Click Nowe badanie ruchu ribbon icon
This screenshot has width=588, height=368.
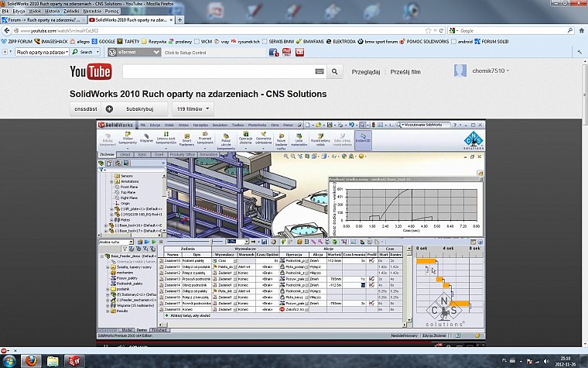[x=282, y=141]
